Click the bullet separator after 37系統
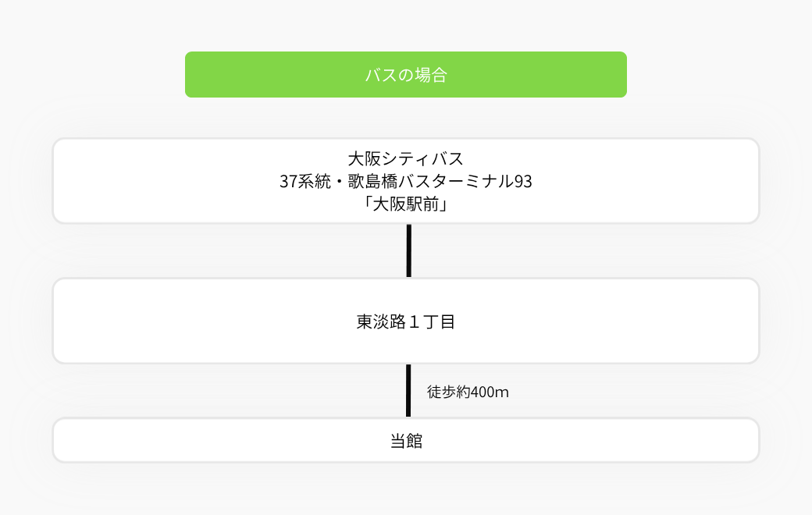Screen dimensions: 812x515 (x=339, y=182)
